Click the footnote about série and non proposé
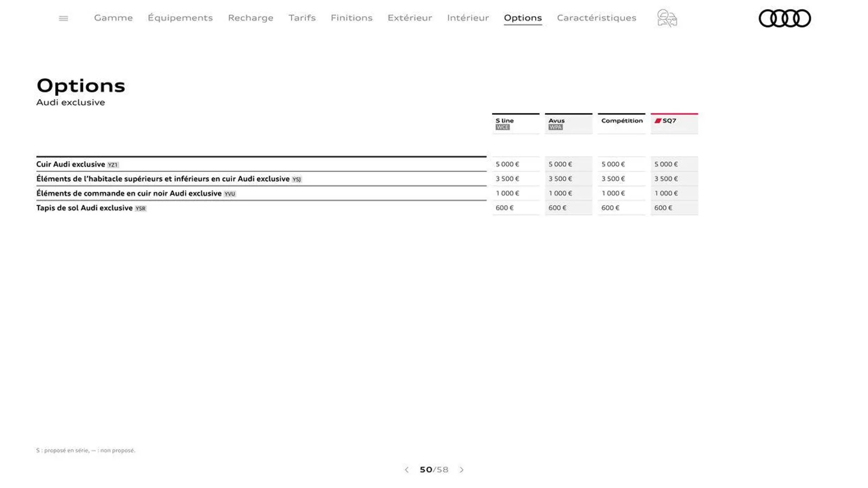The image size is (868, 488). tap(86, 450)
